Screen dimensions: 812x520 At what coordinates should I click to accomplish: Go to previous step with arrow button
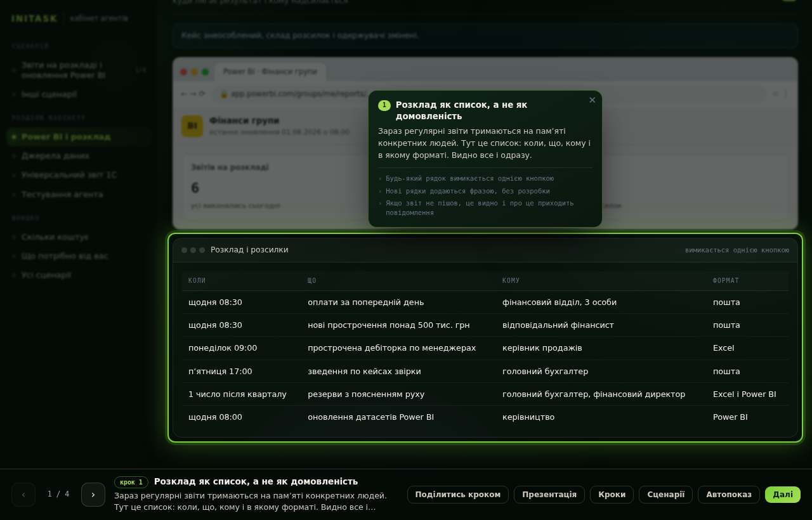tap(23, 495)
